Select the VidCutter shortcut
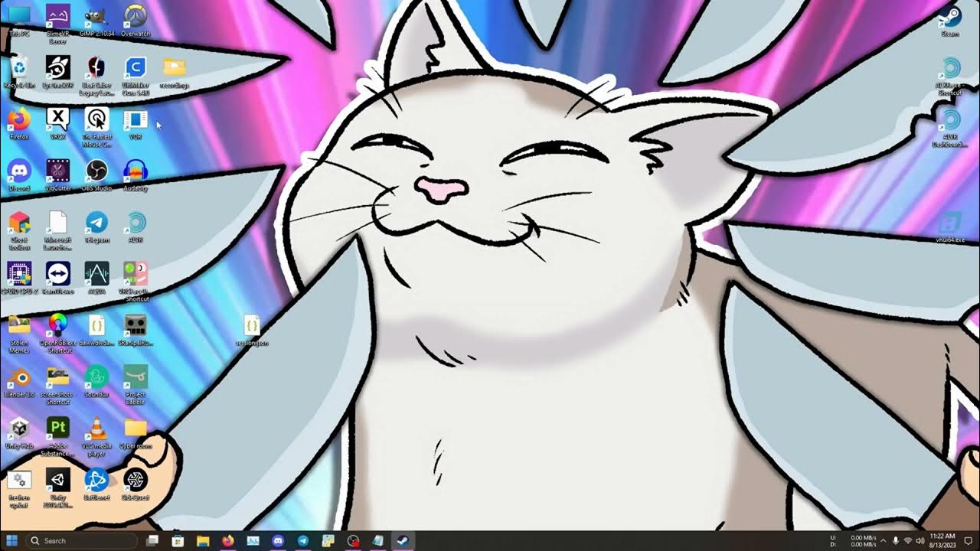Image resolution: width=980 pixels, height=551 pixels. click(x=57, y=174)
